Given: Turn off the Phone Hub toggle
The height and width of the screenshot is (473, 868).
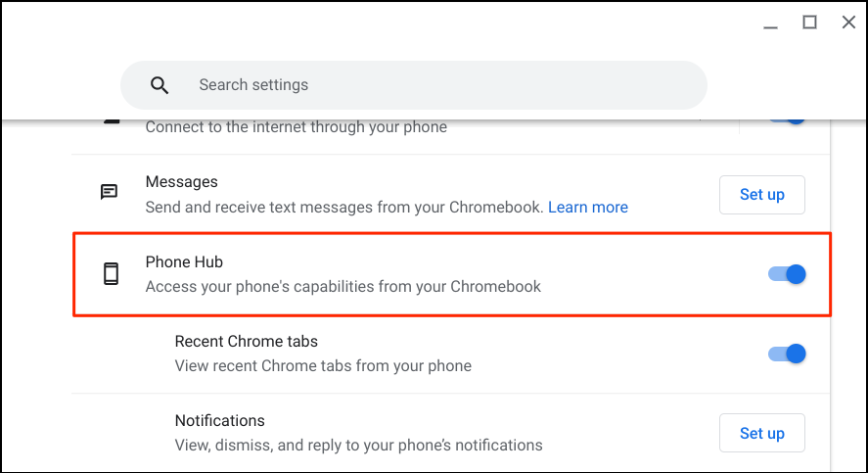Looking at the screenshot, I should 787,274.
